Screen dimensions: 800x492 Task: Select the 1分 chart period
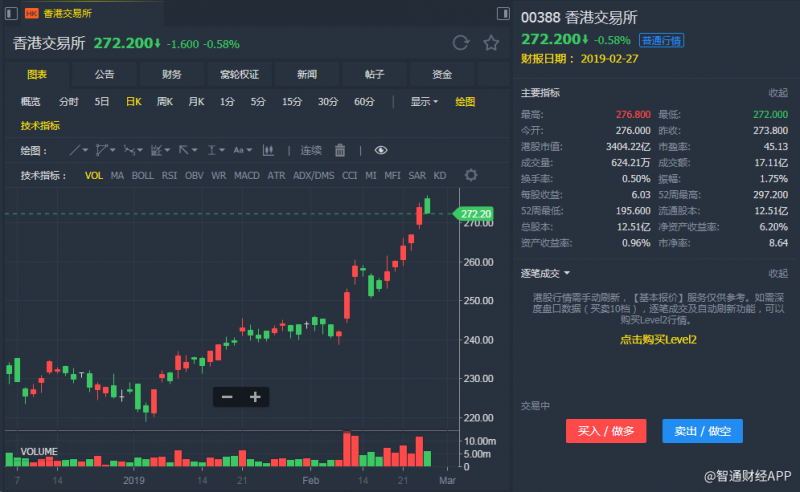pos(227,102)
